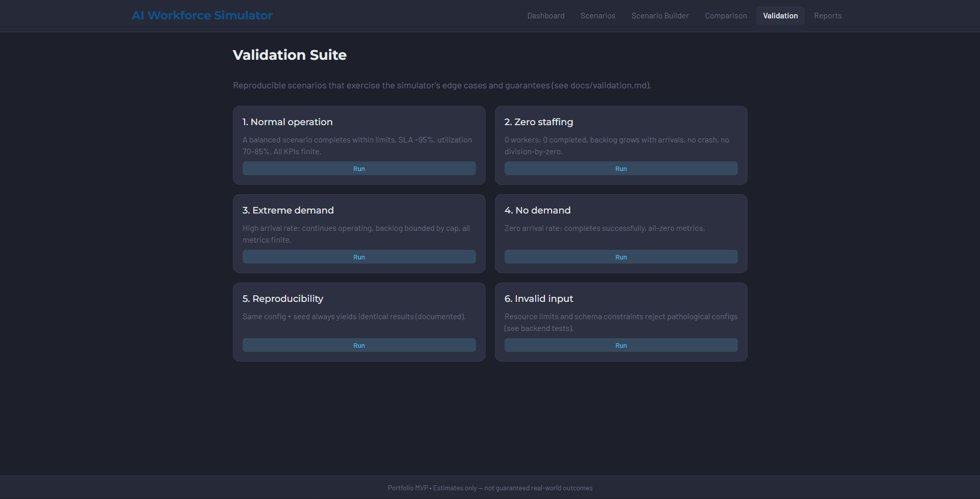
Task: Click the Validation Suite heading
Action: (290, 55)
